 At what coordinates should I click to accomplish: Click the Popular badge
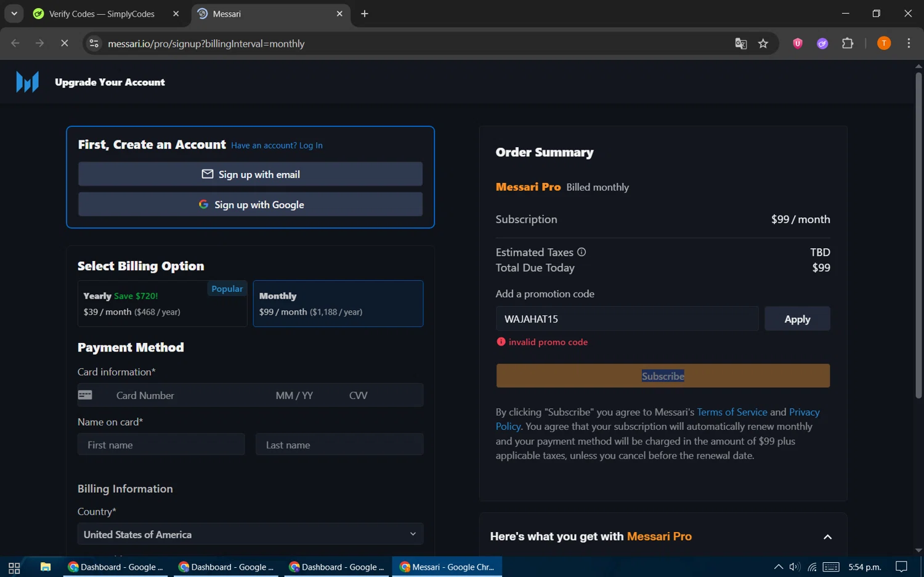pyautogui.click(x=227, y=289)
